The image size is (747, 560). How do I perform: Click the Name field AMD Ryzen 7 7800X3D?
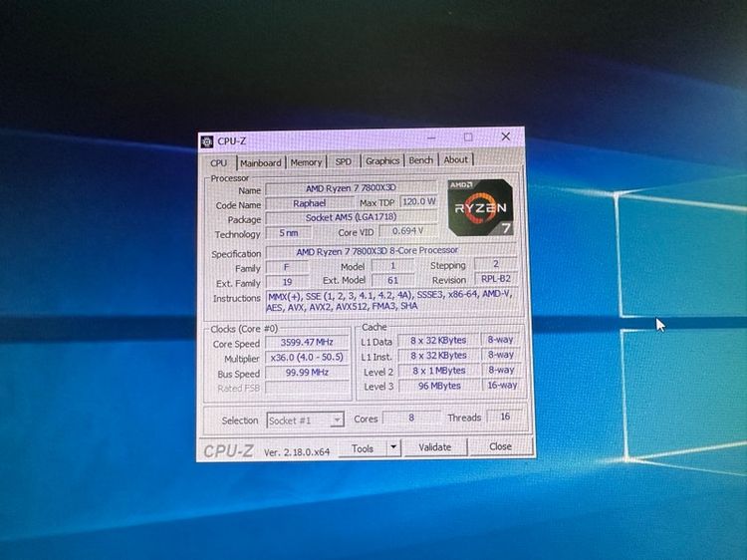(352, 188)
